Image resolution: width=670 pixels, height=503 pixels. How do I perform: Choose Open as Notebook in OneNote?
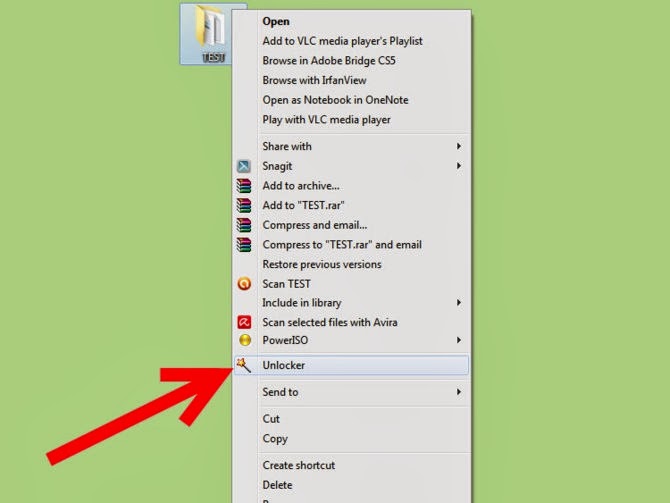tap(352, 100)
